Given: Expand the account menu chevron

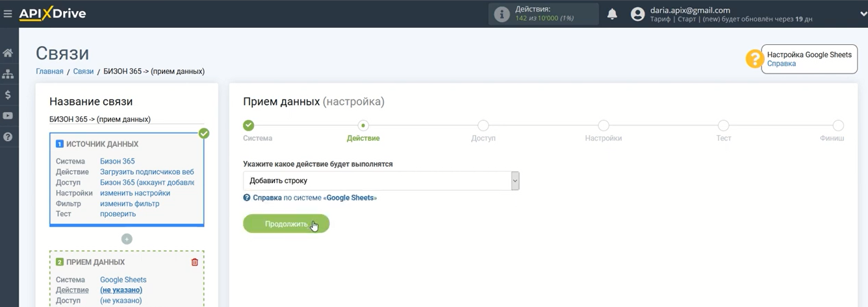Looking at the screenshot, I should pyautogui.click(x=863, y=14).
